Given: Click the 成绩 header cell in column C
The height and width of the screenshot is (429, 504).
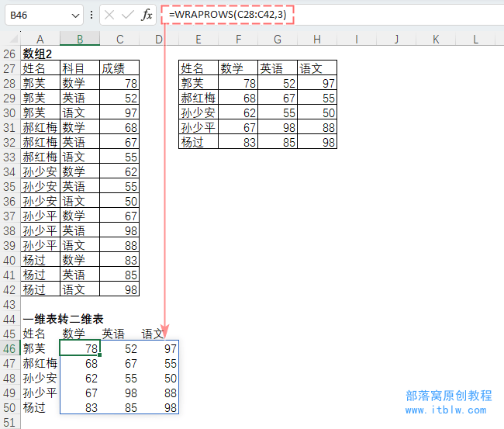Looking at the screenshot, I should pos(119,68).
